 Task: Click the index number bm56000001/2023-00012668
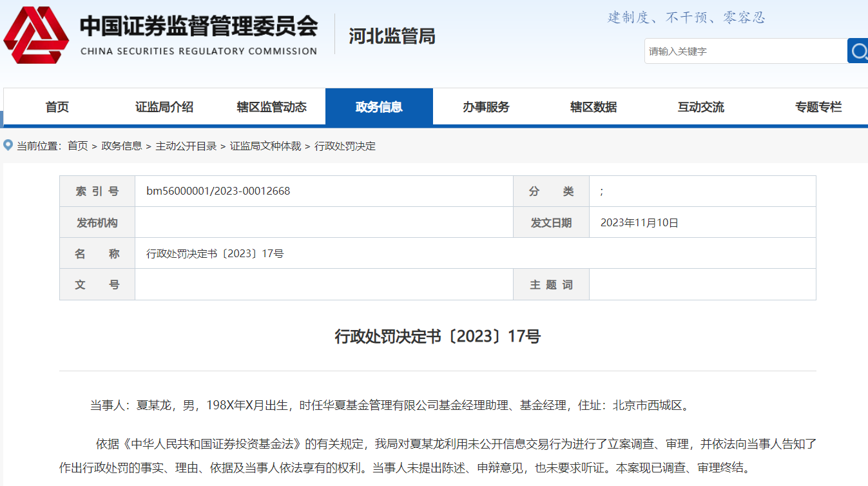(x=218, y=191)
